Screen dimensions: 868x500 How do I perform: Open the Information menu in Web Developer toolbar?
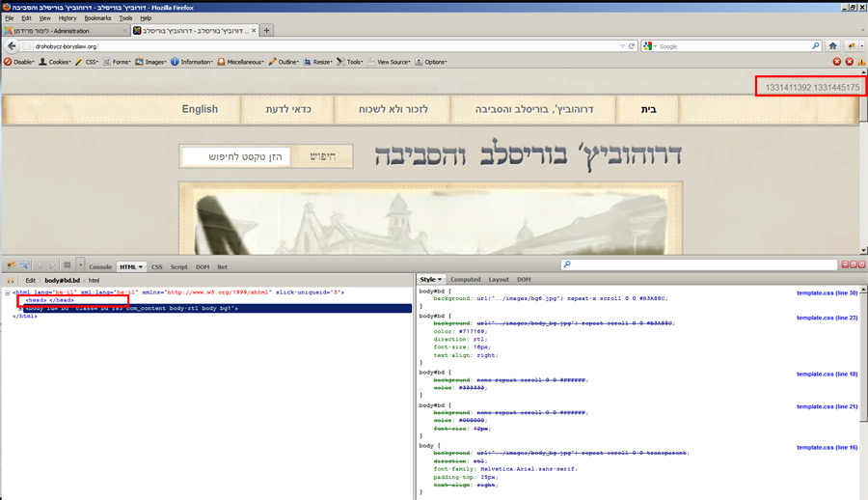(x=192, y=62)
